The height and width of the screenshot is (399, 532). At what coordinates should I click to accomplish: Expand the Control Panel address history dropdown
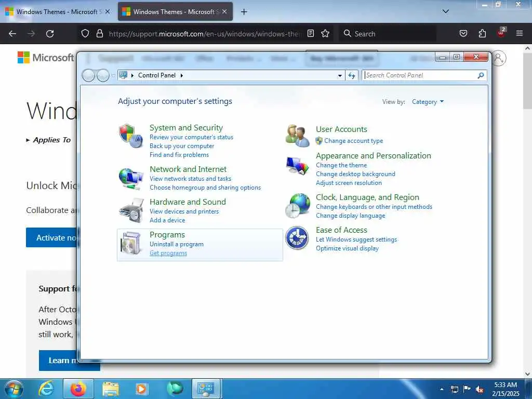pos(340,76)
